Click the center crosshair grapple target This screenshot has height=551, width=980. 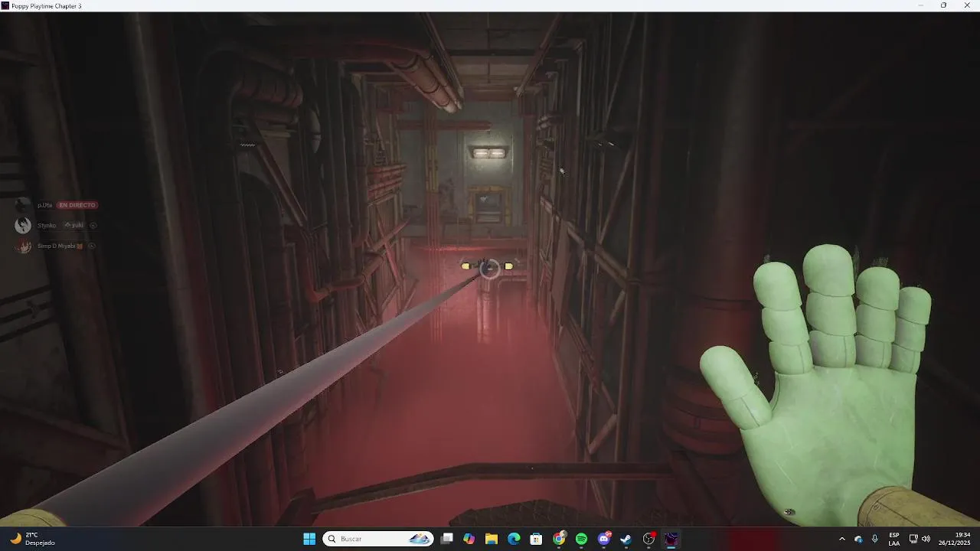(x=488, y=268)
